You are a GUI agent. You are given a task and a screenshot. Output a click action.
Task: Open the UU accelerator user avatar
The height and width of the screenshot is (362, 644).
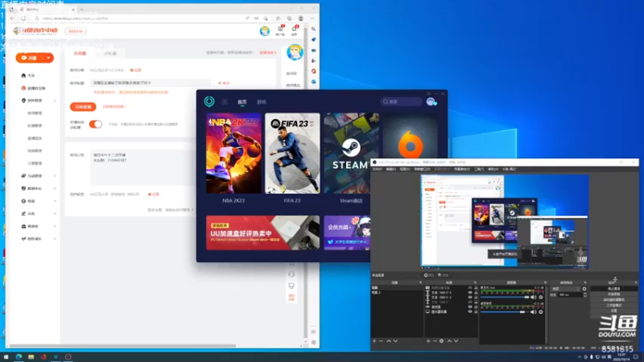(x=431, y=102)
